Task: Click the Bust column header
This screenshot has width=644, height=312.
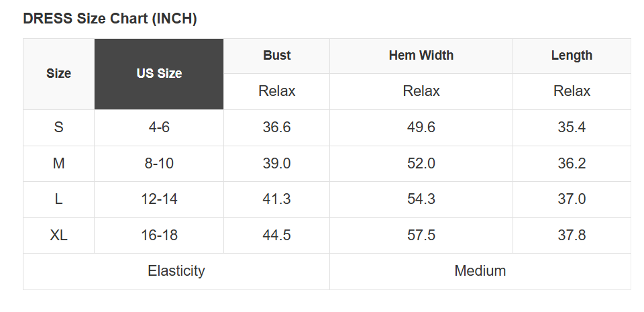Action: click(276, 56)
